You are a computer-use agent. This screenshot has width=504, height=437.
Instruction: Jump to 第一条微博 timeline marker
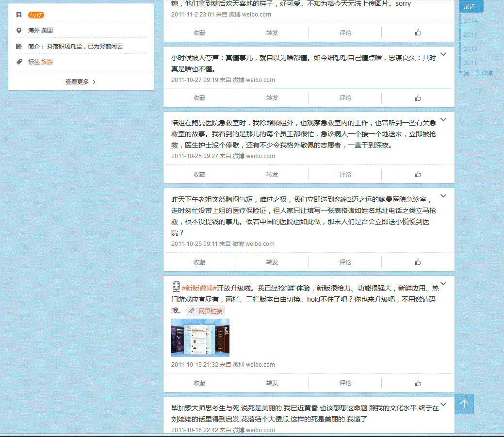click(477, 73)
